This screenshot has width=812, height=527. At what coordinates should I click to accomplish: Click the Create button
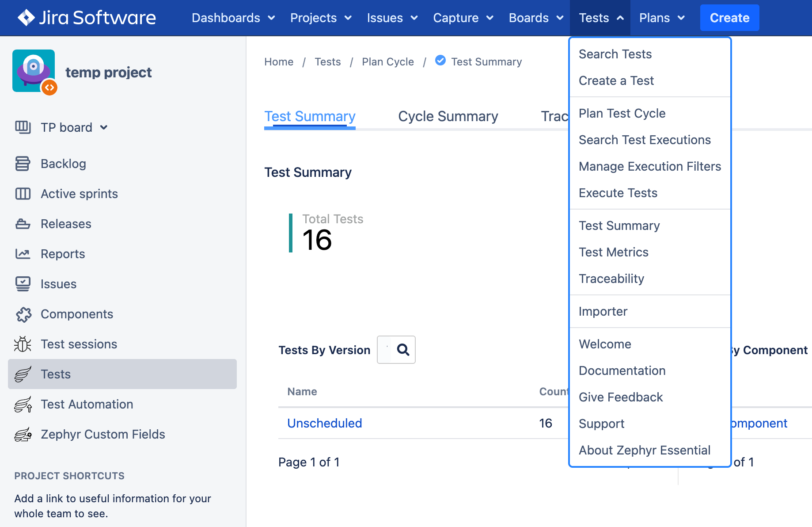click(x=729, y=18)
